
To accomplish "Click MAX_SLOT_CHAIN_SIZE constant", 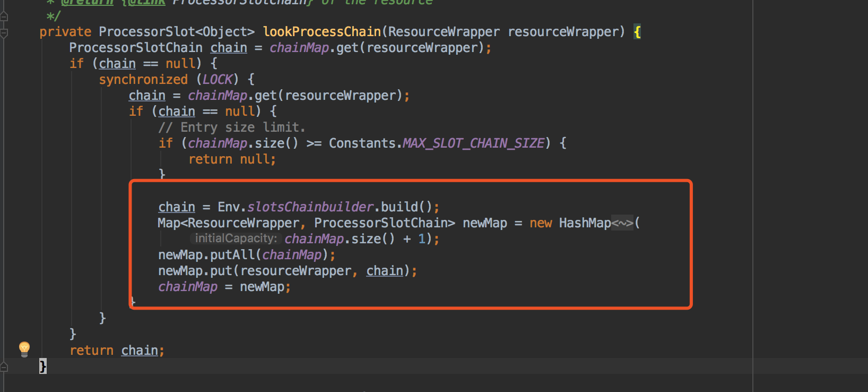I will [x=473, y=143].
